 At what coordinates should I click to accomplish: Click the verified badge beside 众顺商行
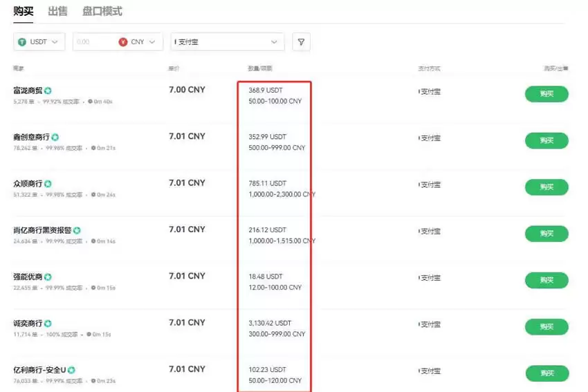(x=48, y=184)
